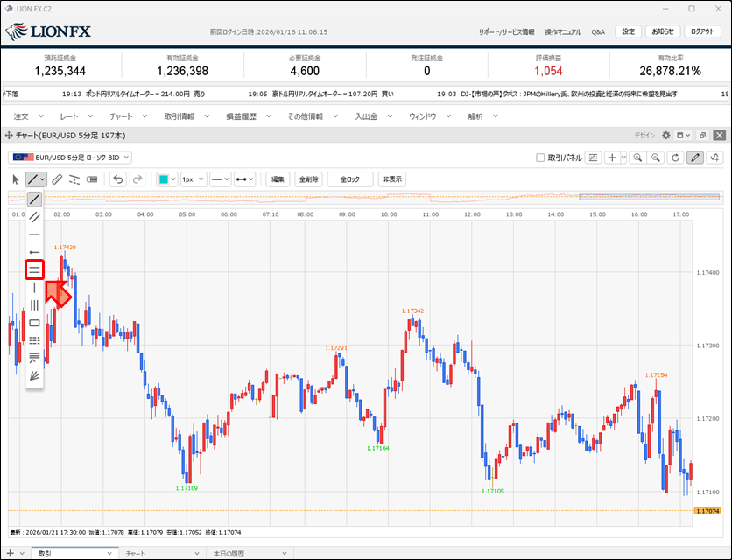Screen dimensions: 732x560
Task: Click the 全ロック button
Action: click(x=349, y=179)
